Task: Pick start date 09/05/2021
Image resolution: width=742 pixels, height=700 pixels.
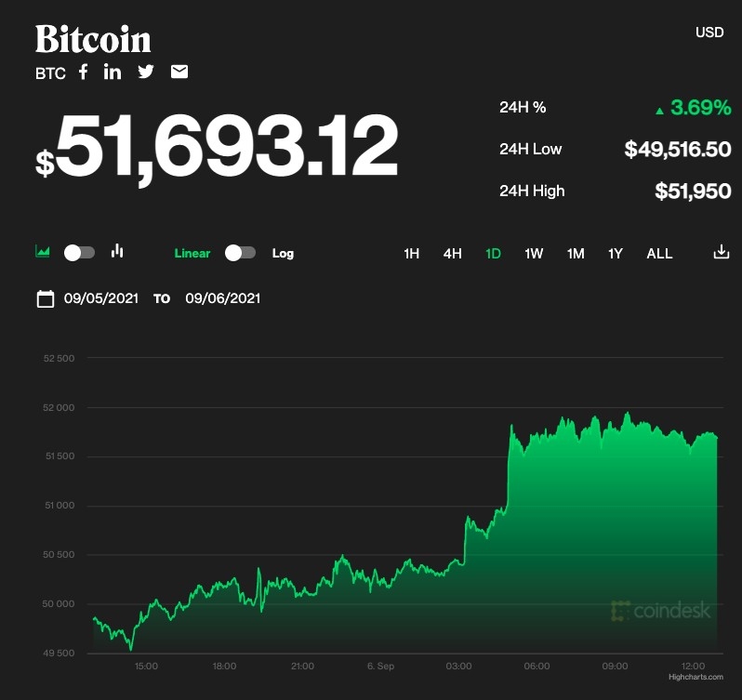Action: coord(101,298)
